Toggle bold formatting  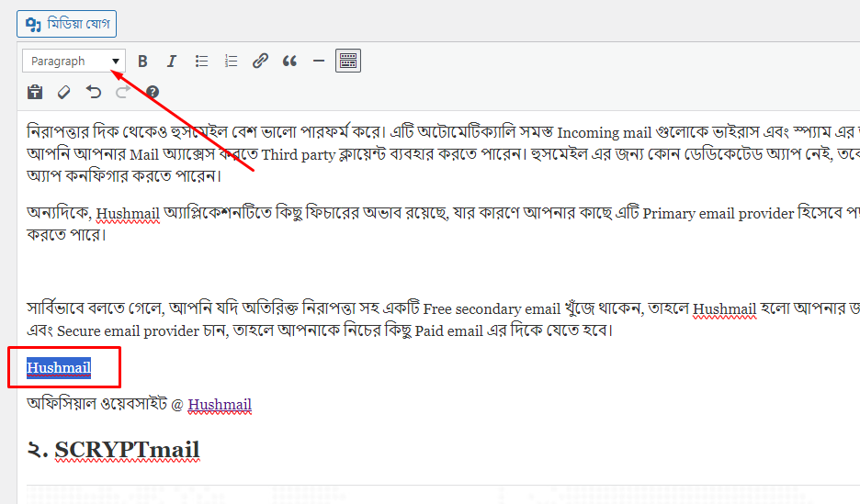point(142,61)
